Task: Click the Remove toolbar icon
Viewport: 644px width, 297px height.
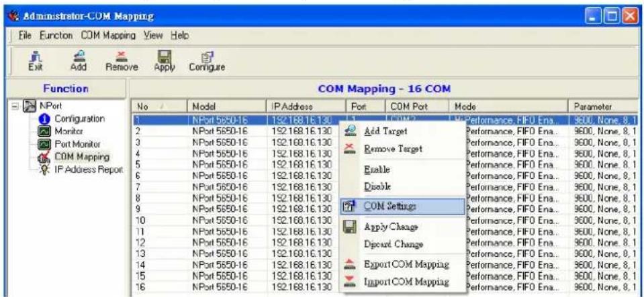Action: point(122,61)
